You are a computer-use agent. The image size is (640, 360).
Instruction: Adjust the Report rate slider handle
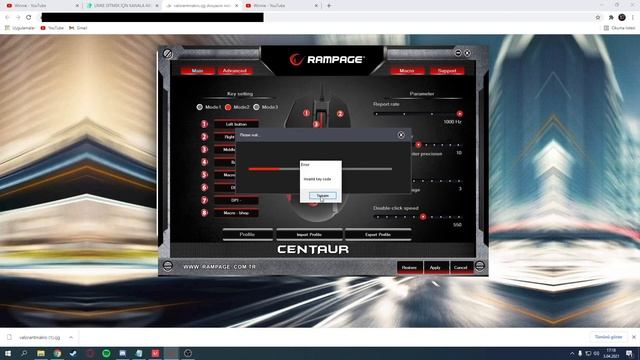460,114
